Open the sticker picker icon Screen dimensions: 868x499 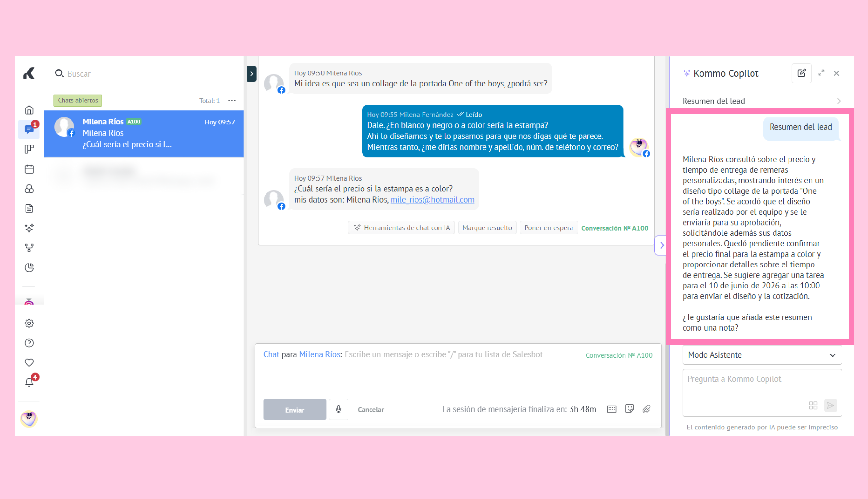tap(630, 408)
